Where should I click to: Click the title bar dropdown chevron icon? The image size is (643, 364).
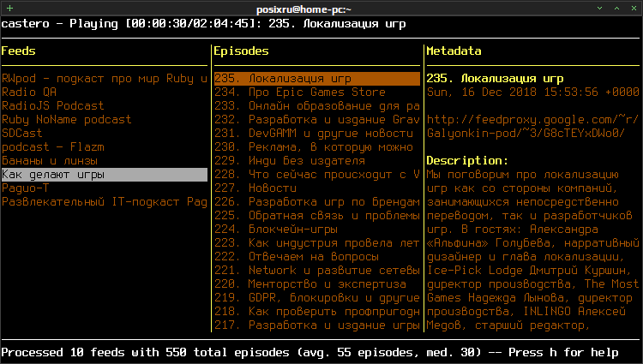(x=599, y=9)
